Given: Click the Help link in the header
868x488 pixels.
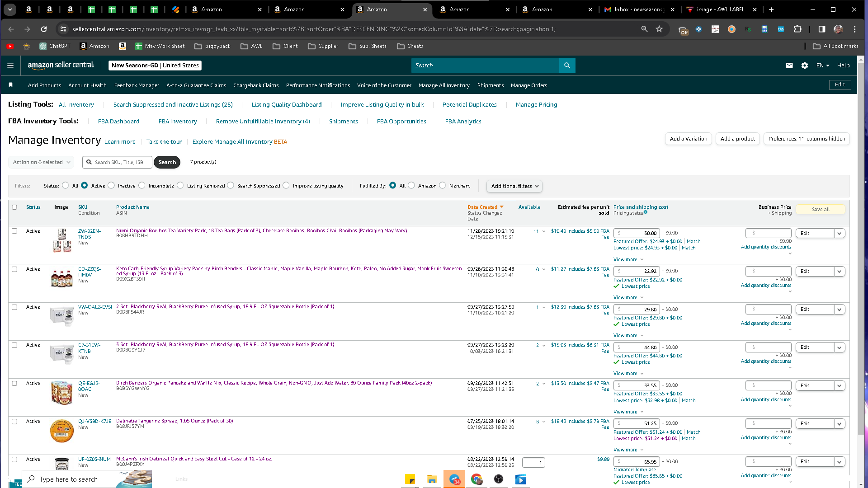Looking at the screenshot, I should point(843,66).
